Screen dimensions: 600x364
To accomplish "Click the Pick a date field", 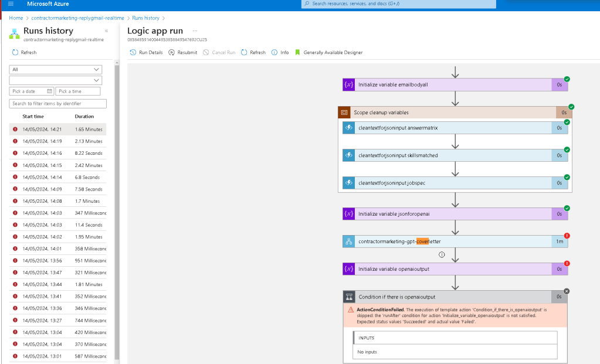I will click(31, 91).
